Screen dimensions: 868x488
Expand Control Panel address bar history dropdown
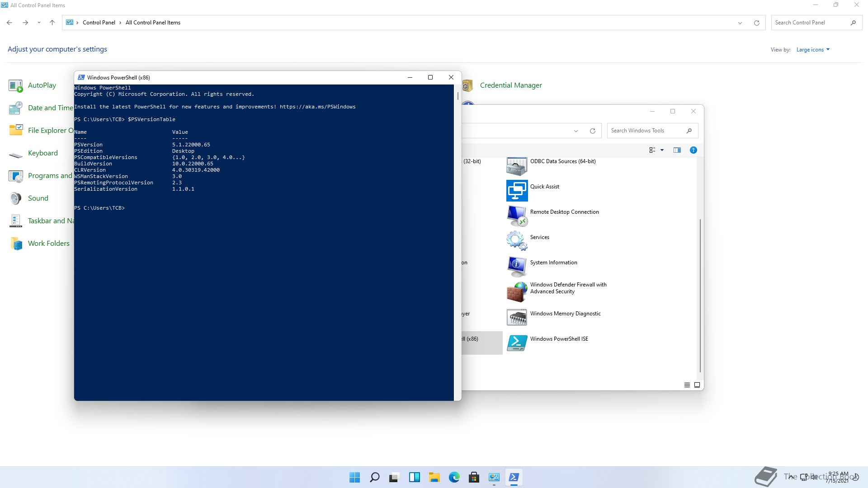740,23
